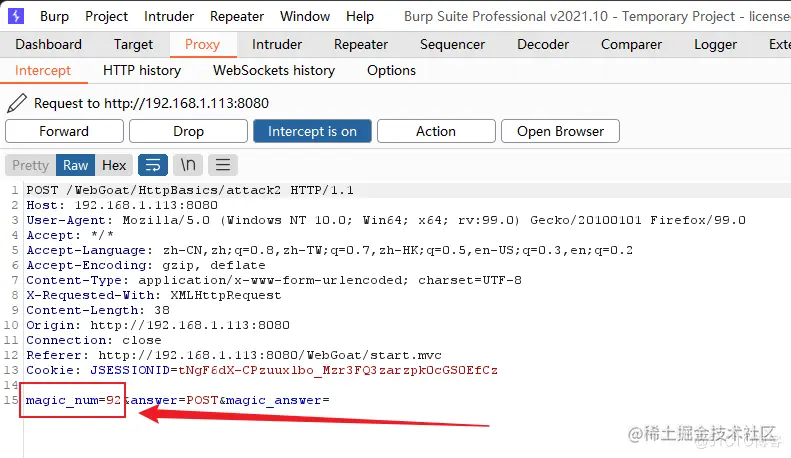791x458 pixels.
Task: Toggle the Intercept is on button
Action: click(x=312, y=131)
